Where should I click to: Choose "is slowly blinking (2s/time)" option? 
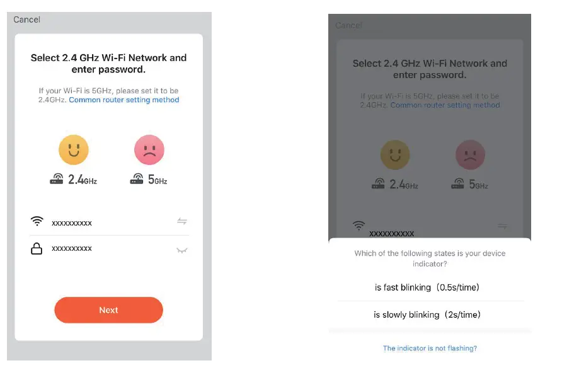click(427, 314)
